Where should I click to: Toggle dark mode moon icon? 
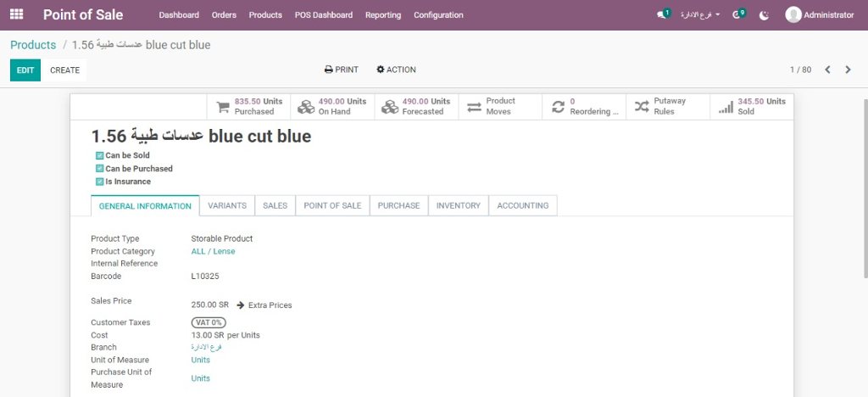[765, 15]
